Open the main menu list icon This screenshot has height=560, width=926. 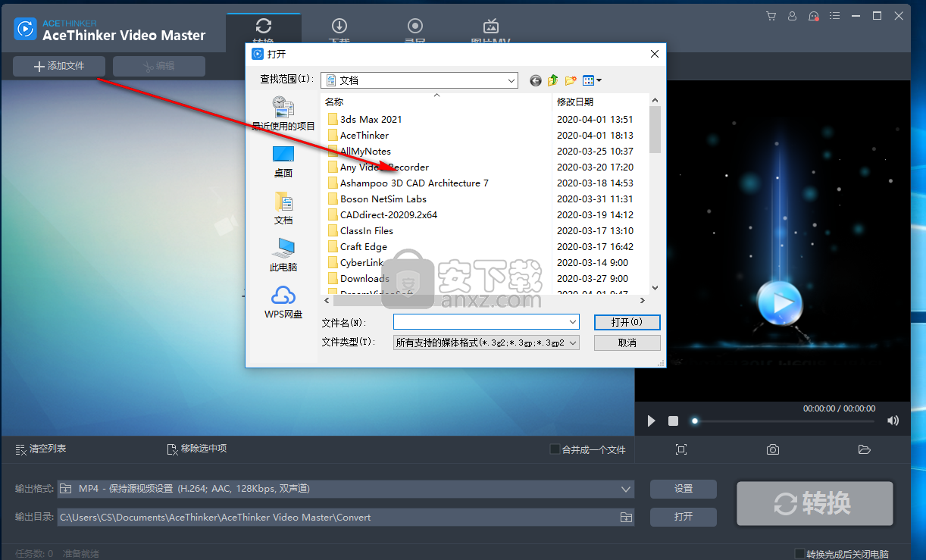coord(835,15)
